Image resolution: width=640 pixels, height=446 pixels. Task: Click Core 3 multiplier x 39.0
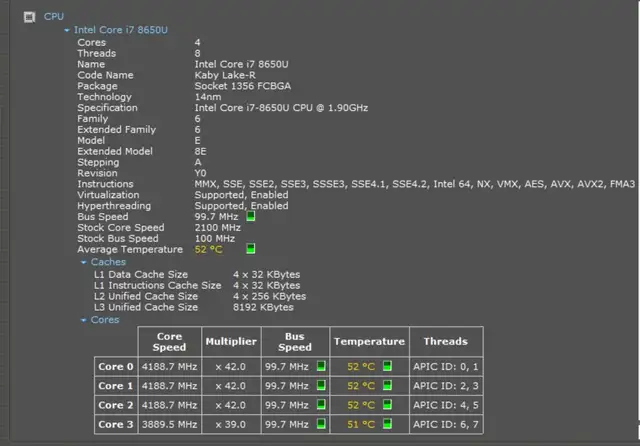pyautogui.click(x=231, y=424)
